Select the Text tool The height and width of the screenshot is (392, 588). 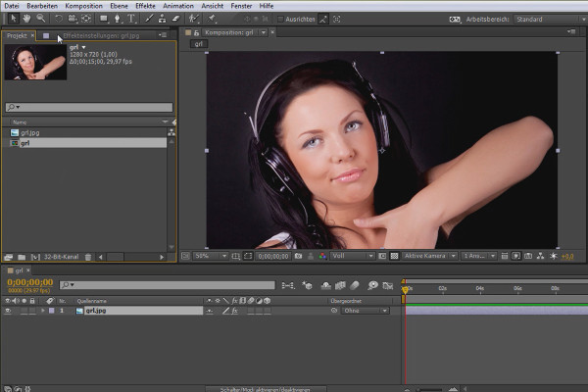point(131,19)
